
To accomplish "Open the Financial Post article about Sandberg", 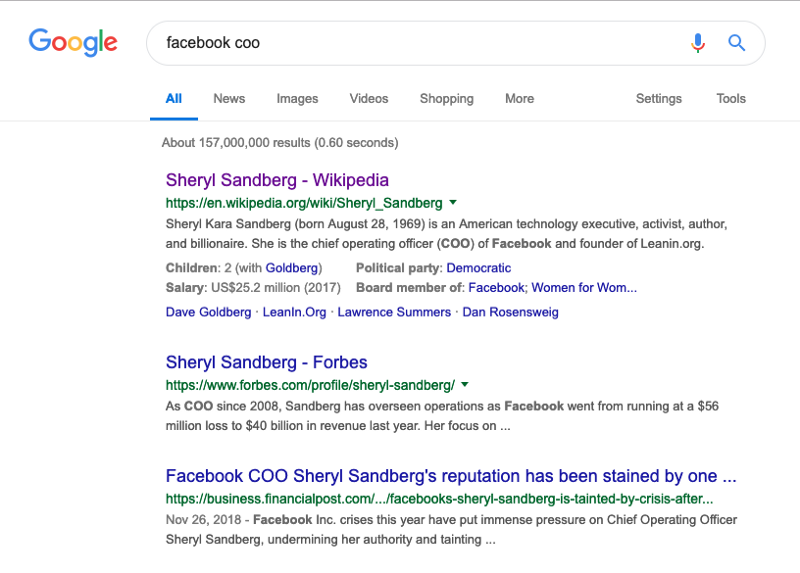I will tap(451, 476).
